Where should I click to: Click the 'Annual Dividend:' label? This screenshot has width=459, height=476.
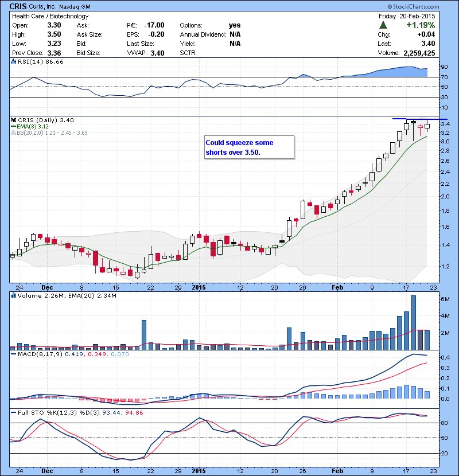point(203,34)
